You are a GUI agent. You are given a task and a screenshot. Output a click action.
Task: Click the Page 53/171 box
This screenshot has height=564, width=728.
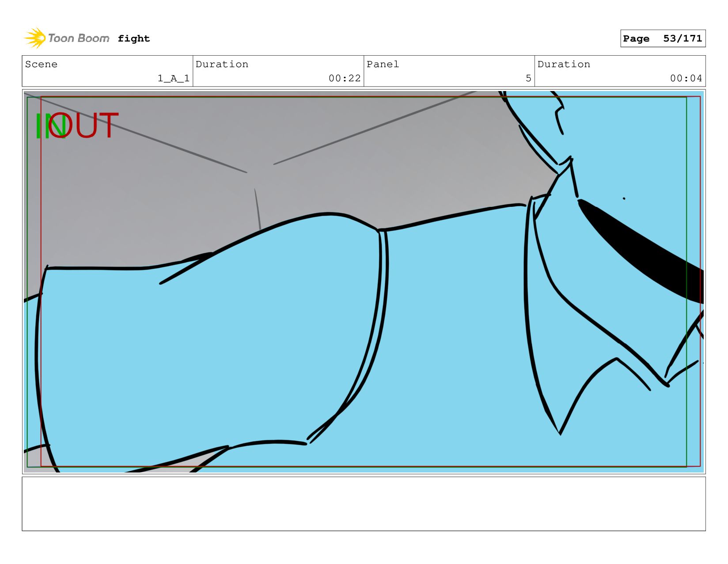[x=663, y=38]
